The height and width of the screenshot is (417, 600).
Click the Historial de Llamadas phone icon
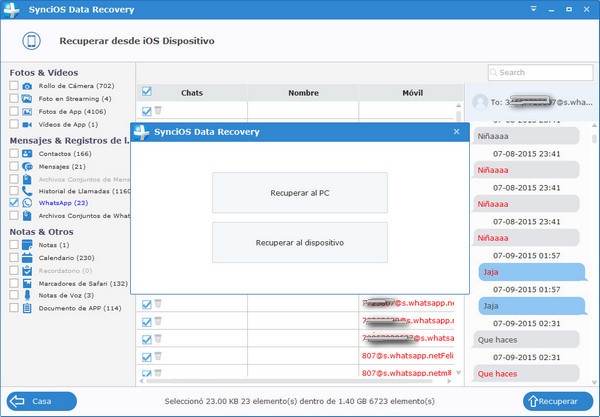27,191
